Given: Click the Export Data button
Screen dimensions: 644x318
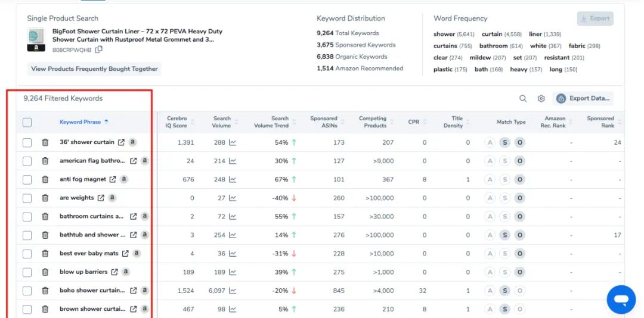Looking at the screenshot, I should 583,99.
